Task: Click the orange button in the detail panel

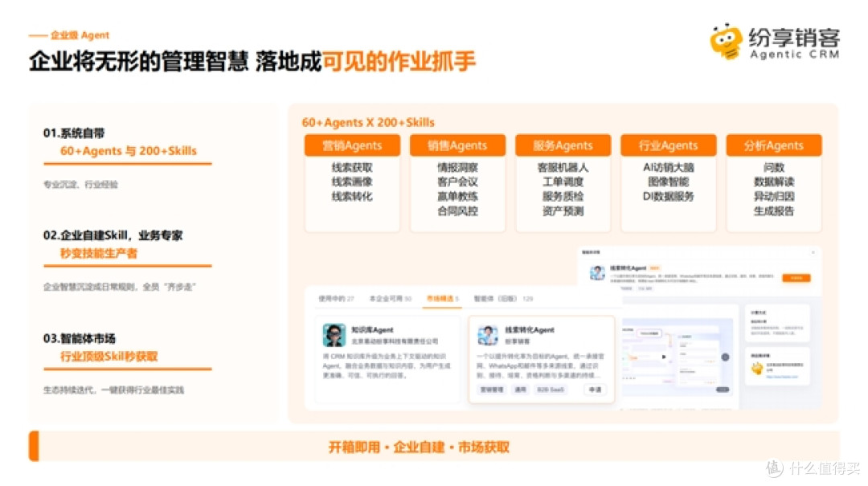Action: pos(796,278)
